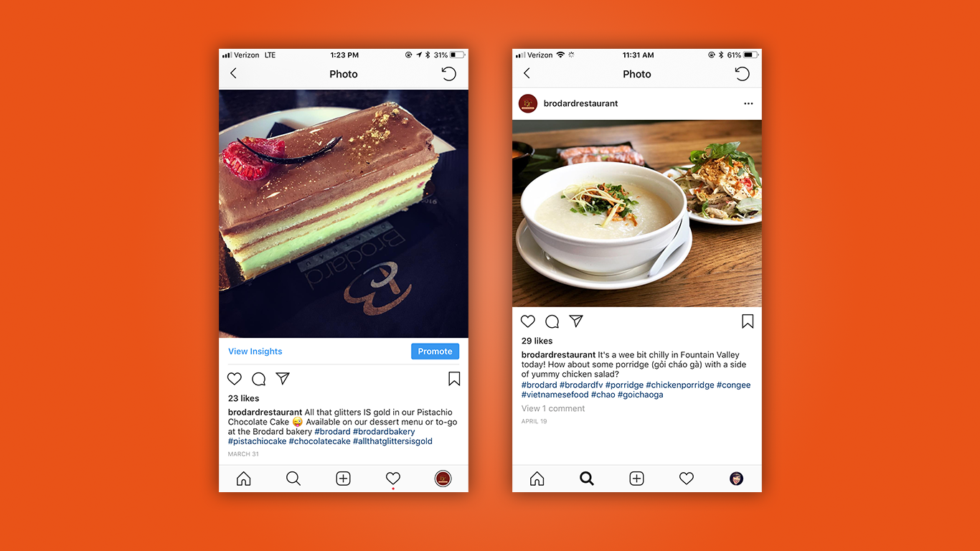Share the porridge post via paper plane
Image resolution: width=980 pixels, height=551 pixels.
pos(576,321)
